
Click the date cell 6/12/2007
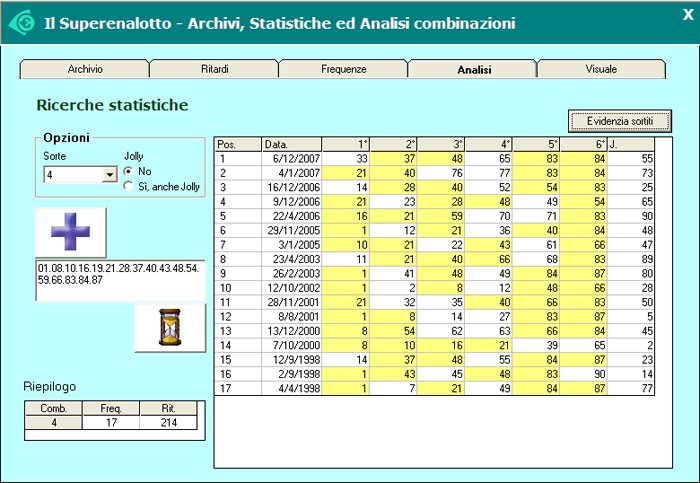[292, 158]
